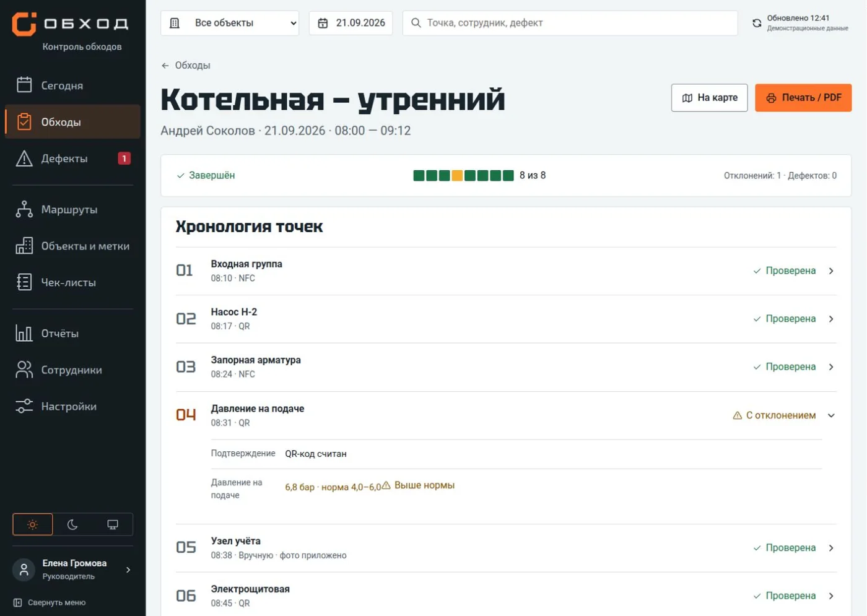Click the Электрощитовая point title

(x=250, y=589)
